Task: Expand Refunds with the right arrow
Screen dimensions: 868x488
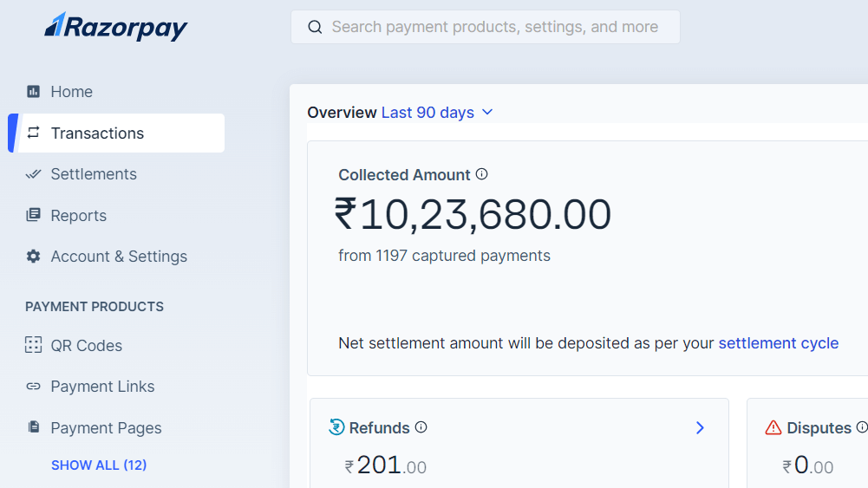Action: pyautogui.click(x=701, y=427)
